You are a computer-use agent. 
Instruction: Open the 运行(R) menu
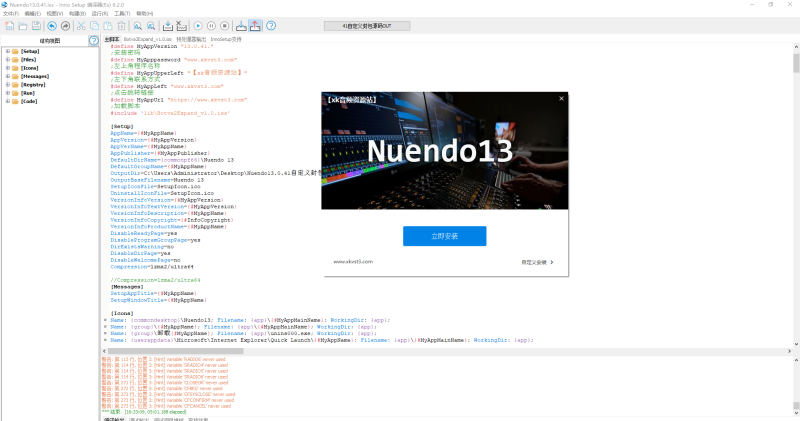pyautogui.click(x=99, y=13)
